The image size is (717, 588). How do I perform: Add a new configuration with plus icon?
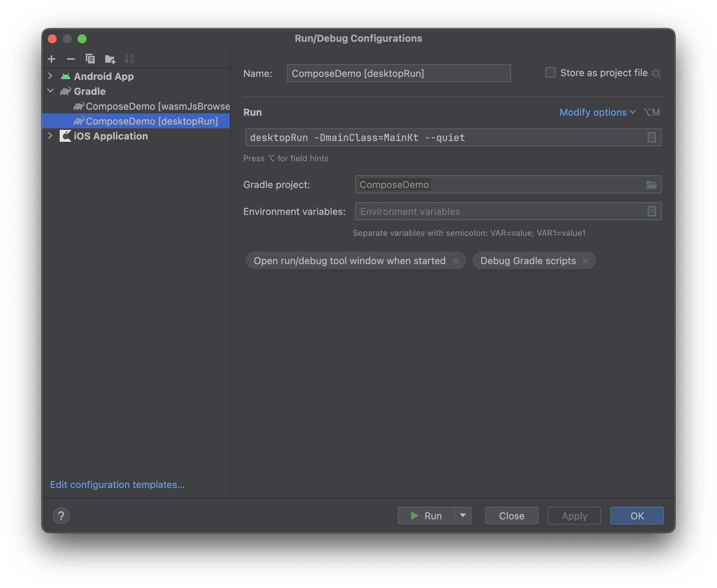coord(51,59)
